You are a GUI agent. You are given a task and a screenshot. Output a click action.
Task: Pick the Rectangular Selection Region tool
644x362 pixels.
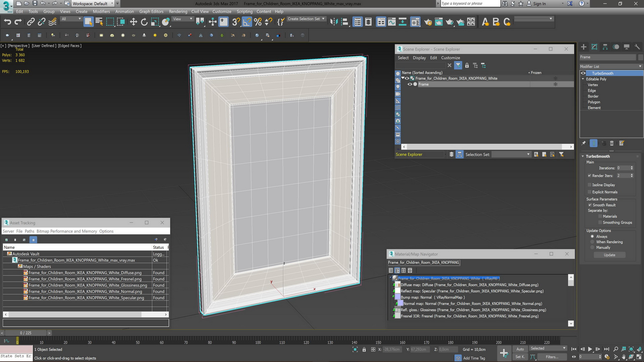point(110,22)
